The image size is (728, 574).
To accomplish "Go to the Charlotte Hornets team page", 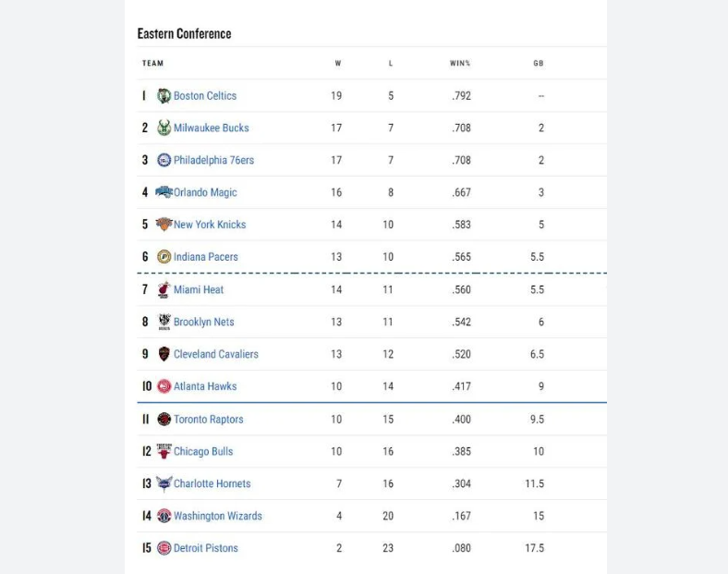I will (212, 483).
